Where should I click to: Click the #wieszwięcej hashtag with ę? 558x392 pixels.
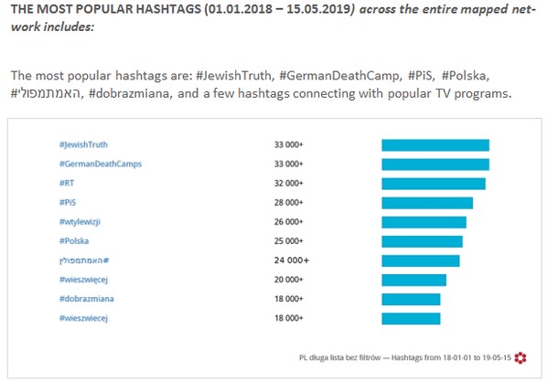click(83, 280)
